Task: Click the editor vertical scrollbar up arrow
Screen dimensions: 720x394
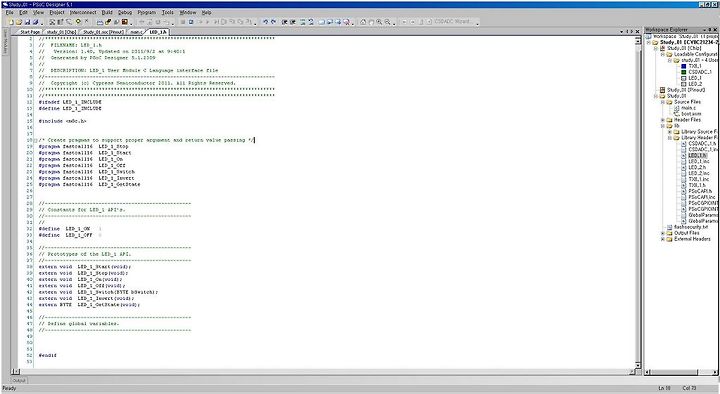Action: (x=638, y=41)
